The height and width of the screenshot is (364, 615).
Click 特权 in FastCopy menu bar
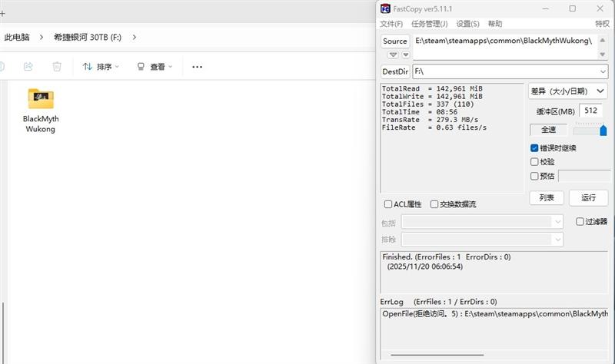[602, 24]
